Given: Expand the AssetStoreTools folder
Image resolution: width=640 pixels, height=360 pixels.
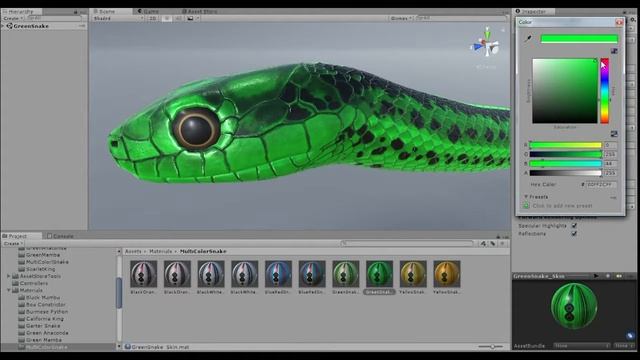Looking at the screenshot, I should tap(9, 276).
